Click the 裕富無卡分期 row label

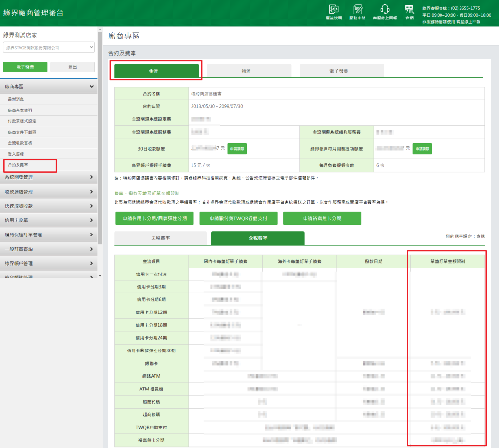151,440
